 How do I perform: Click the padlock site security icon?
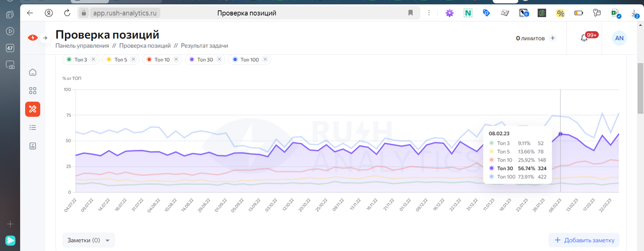(83, 12)
